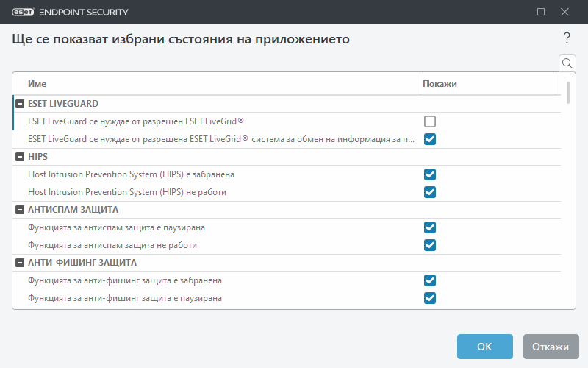Uncheck HIPS не работи checkbox
This screenshot has height=368, width=588.
(430, 192)
